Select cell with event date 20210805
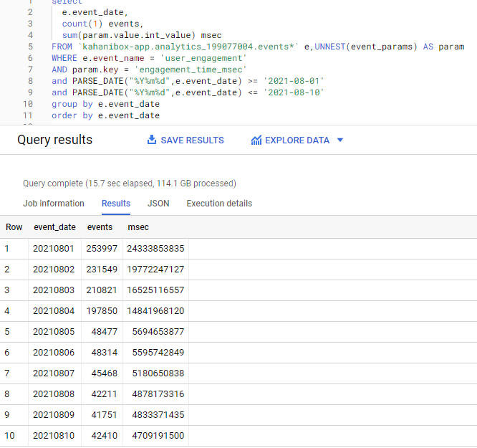The width and height of the screenshot is (477, 448). coord(54,332)
